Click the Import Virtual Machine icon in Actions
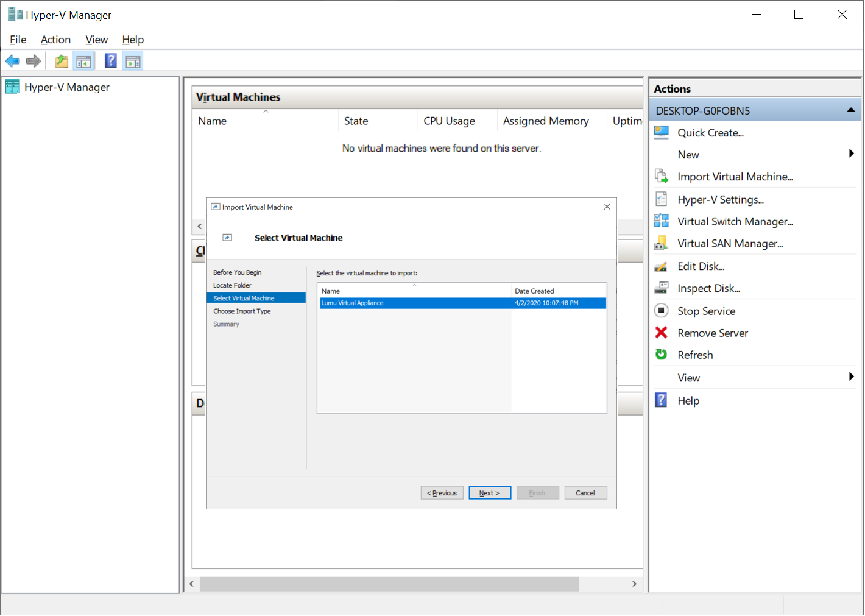This screenshot has width=865, height=616. (662, 176)
